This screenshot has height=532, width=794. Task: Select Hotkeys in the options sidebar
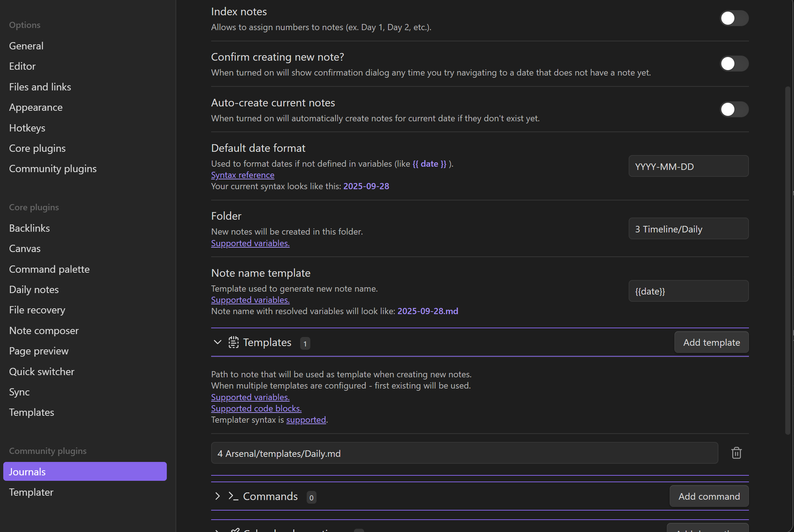pyautogui.click(x=27, y=128)
